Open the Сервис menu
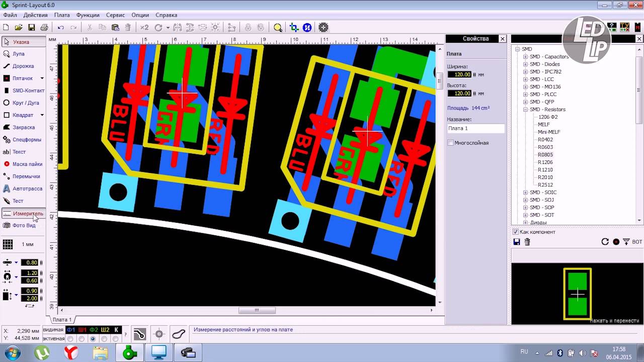644x362 pixels. click(x=116, y=15)
